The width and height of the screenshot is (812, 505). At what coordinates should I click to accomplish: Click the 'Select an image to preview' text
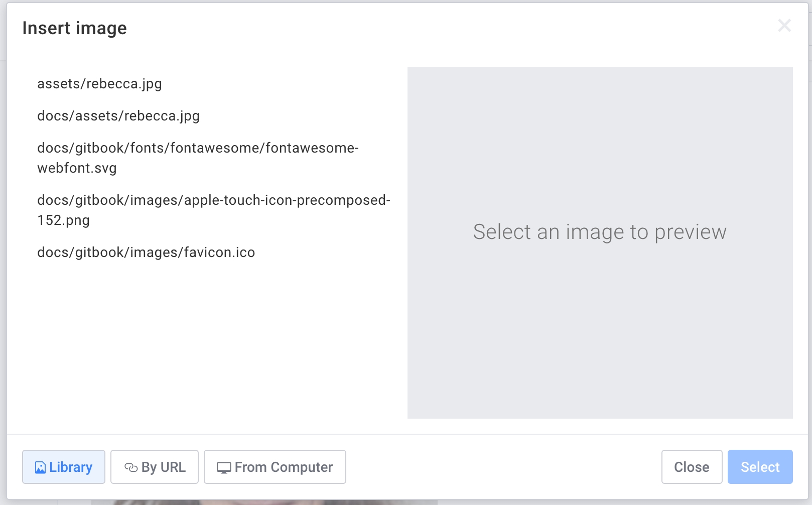coord(600,232)
